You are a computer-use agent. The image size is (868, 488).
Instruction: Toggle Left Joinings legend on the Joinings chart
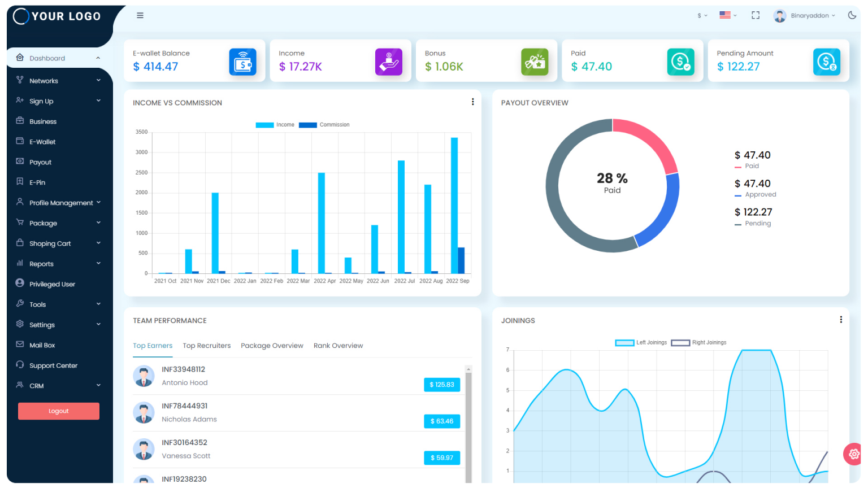641,342
